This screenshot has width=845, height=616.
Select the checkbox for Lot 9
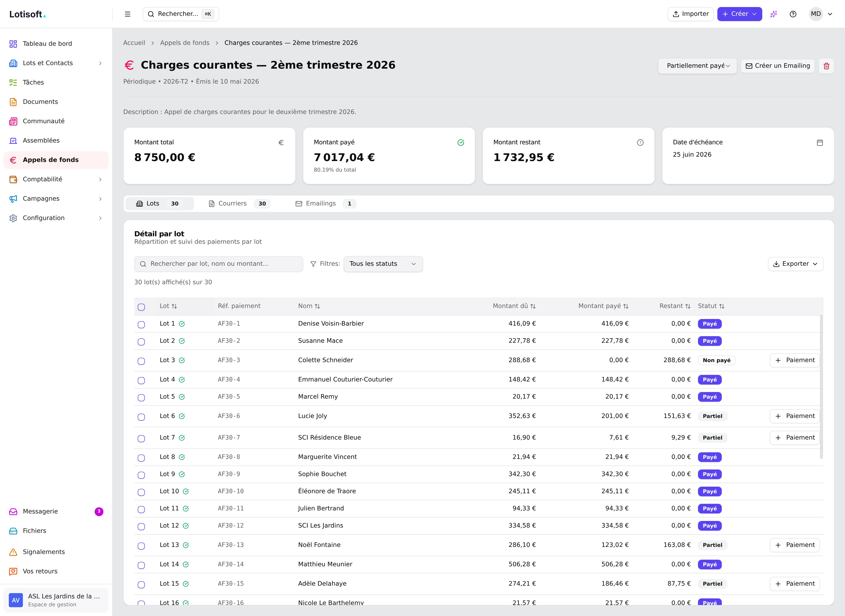click(x=141, y=475)
